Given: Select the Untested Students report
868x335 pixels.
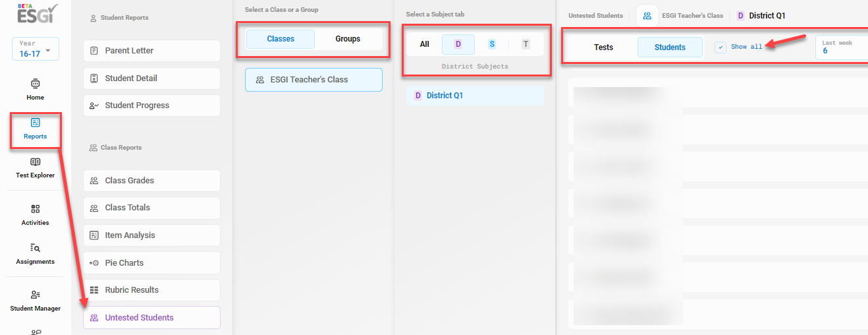Looking at the screenshot, I should click(x=151, y=317).
